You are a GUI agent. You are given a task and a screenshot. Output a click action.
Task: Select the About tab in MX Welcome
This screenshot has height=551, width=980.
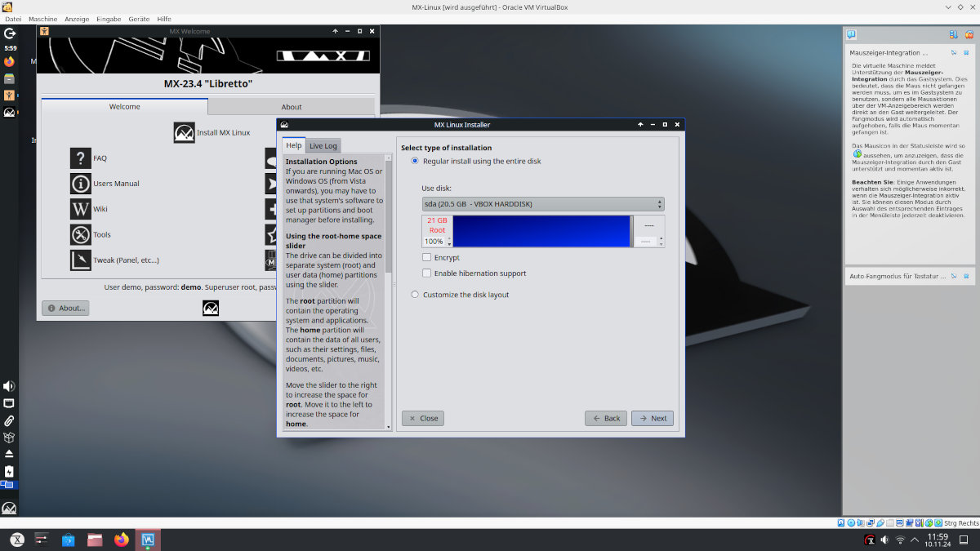pyautogui.click(x=292, y=107)
